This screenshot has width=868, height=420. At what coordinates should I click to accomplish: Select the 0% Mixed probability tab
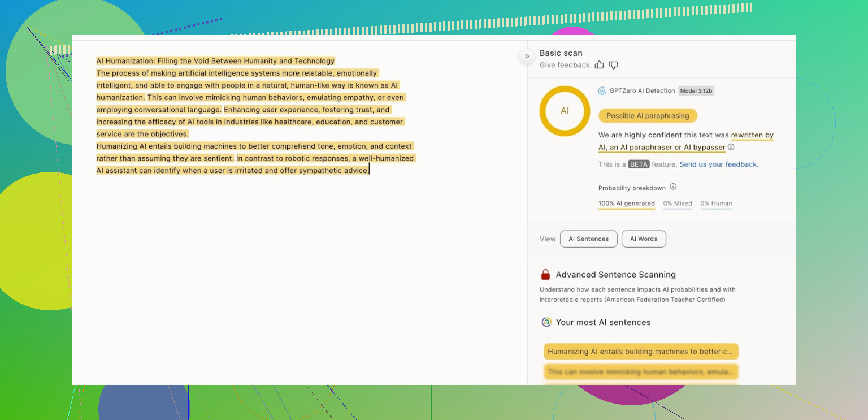coord(678,203)
